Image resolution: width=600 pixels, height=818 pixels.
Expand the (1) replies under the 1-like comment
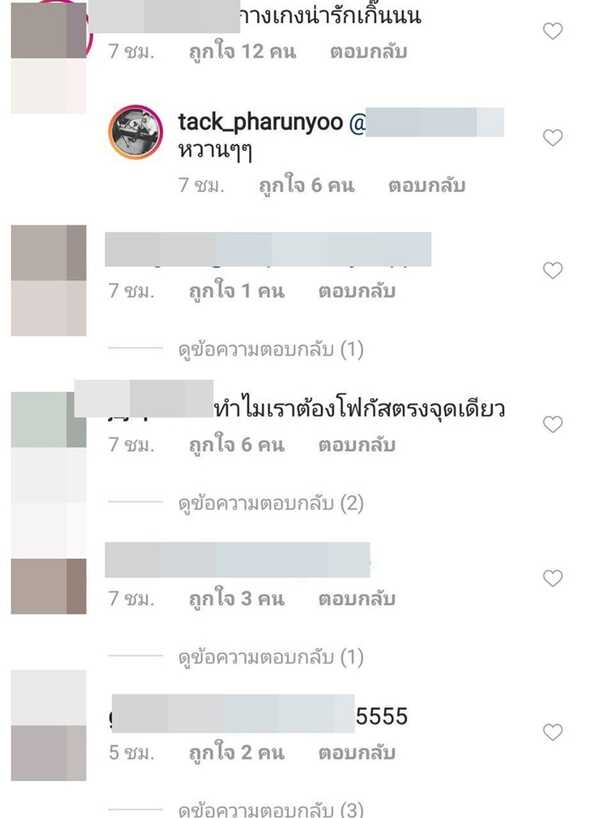point(271,349)
